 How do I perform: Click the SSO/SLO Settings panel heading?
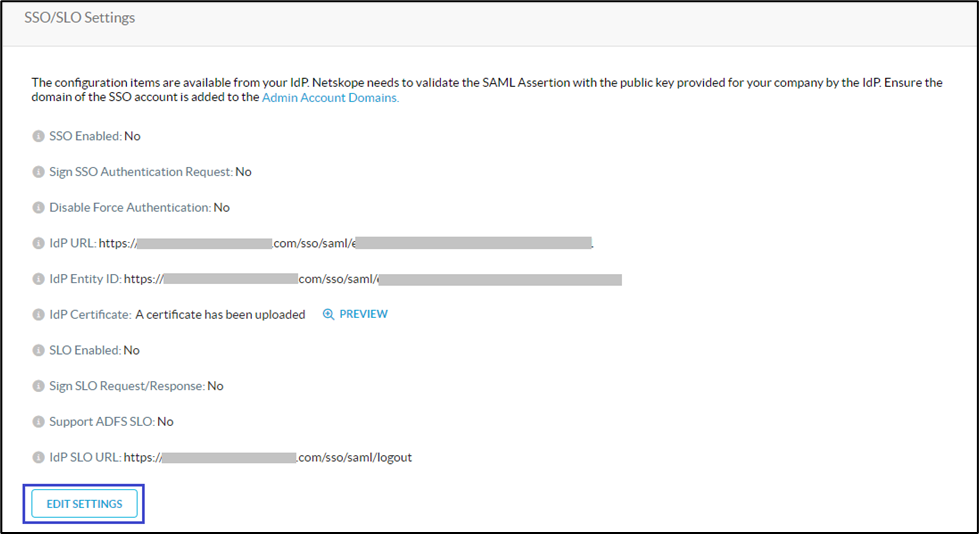(79, 18)
